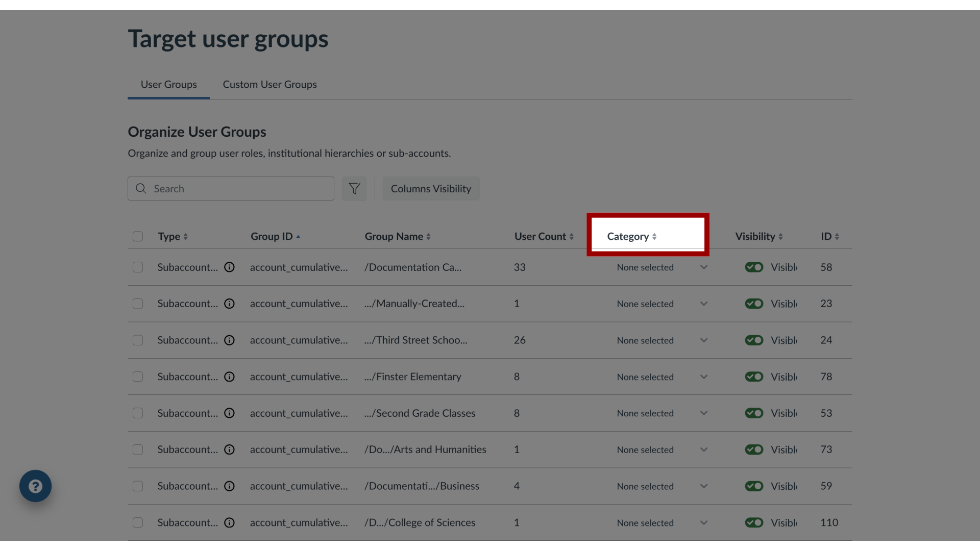980x551 pixels.
Task: Toggle visibility for group ID 24
Action: [x=754, y=340]
